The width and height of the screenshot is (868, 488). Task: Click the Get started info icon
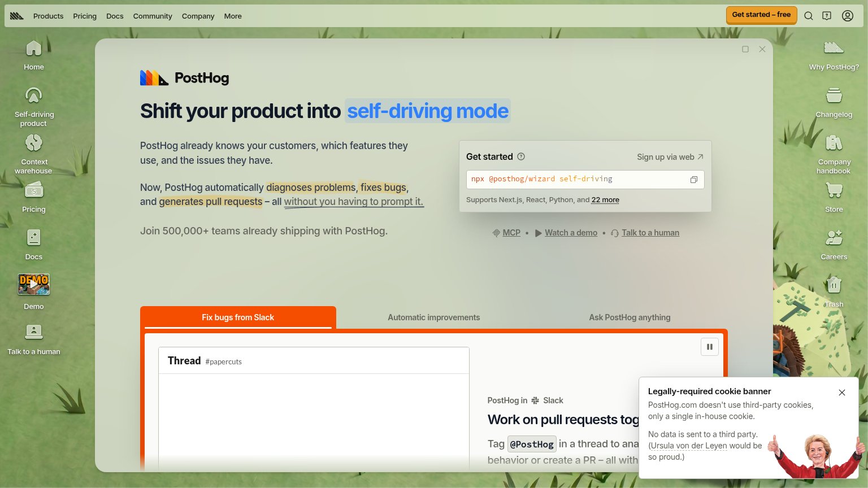[x=521, y=156]
